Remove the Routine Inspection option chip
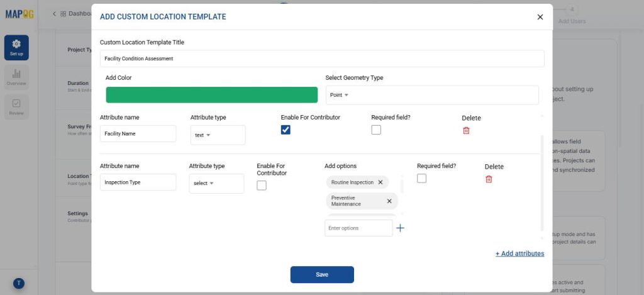This screenshot has height=295, width=644. 380,182
